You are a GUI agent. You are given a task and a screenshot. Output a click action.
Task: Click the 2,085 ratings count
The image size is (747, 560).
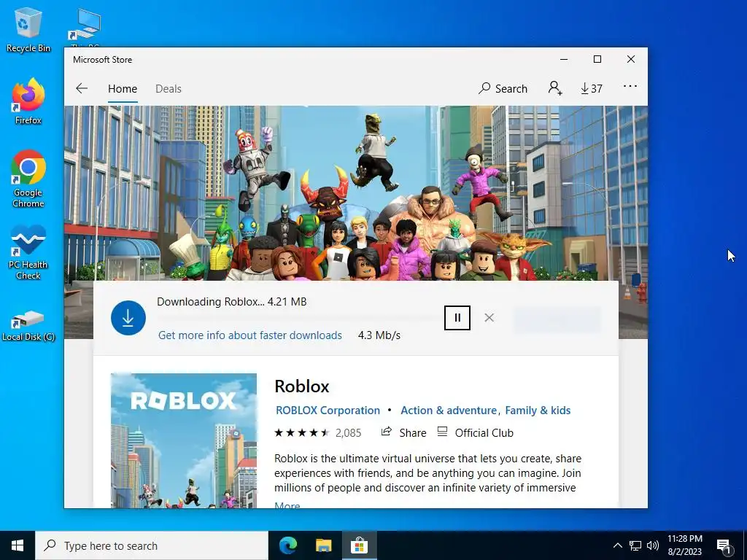point(348,433)
